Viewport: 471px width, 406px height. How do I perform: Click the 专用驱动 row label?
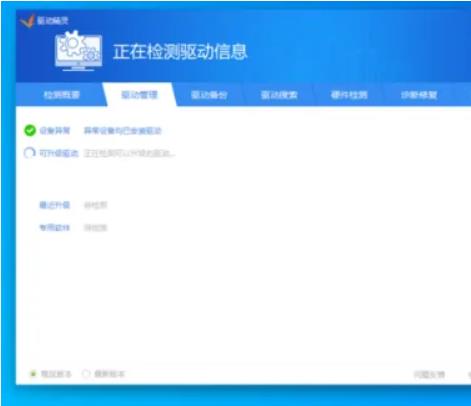coord(55,228)
